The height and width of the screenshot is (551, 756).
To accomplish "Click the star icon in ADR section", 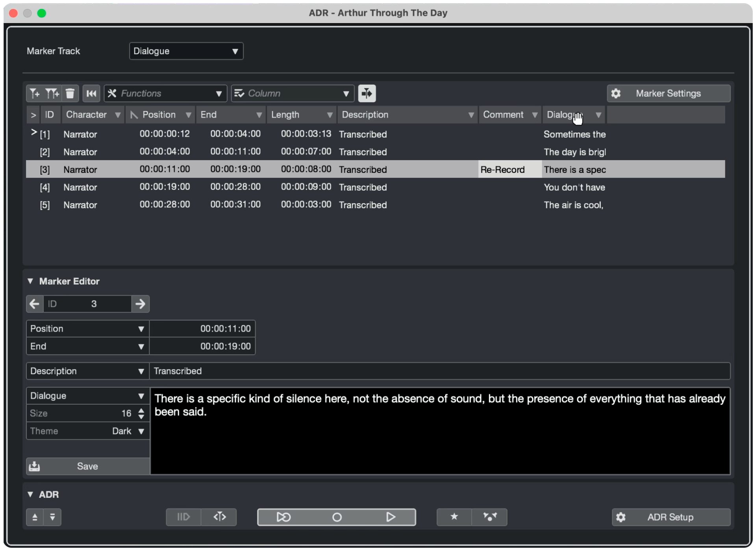I will 454,517.
